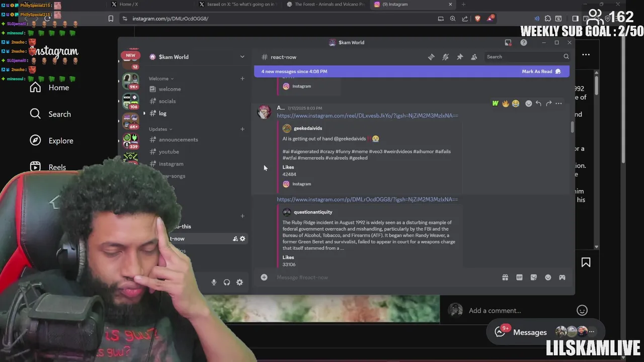Add a channel to the Welcome category

point(242,78)
